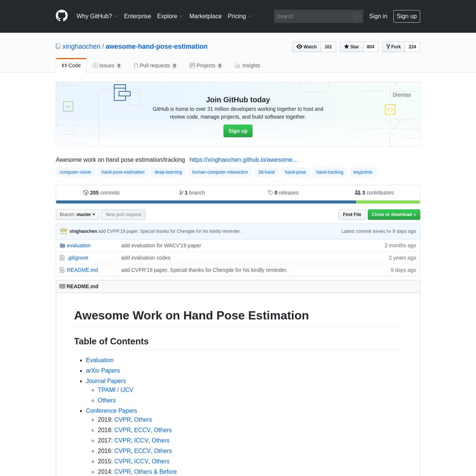Viewport: 476px width, 476px height.
Task: Expand the Explore menu
Action: point(170,16)
